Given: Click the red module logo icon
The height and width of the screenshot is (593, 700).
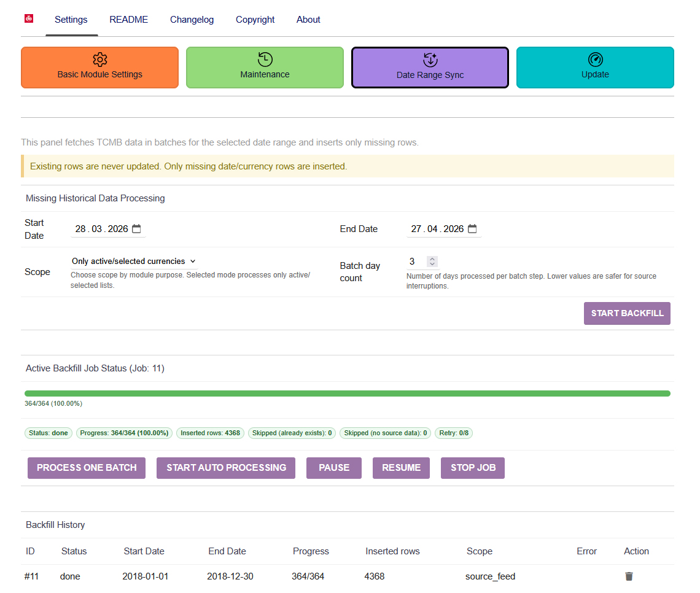Looking at the screenshot, I should [29, 18].
